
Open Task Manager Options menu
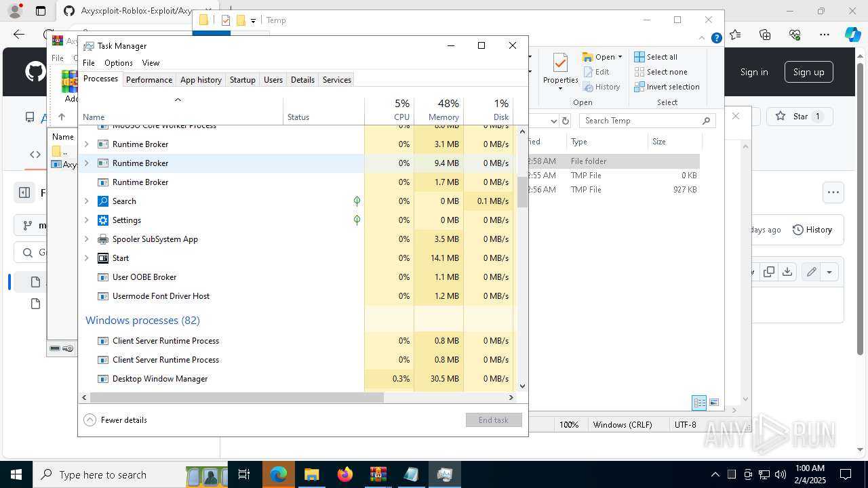[x=119, y=62]
